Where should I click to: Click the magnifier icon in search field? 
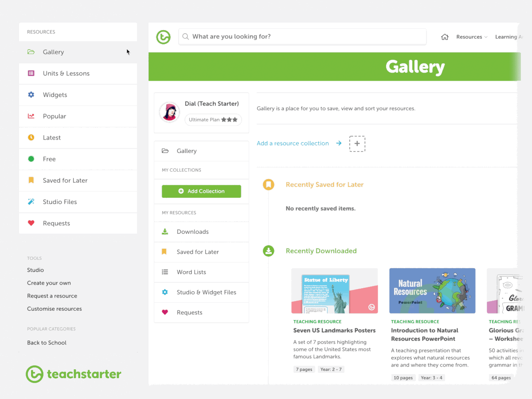point(185,37)
